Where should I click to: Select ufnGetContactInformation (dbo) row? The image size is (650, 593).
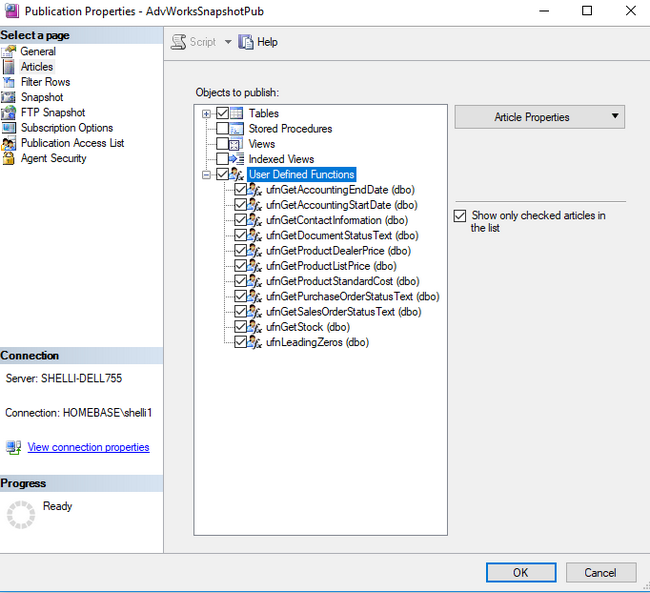point(337,220)
